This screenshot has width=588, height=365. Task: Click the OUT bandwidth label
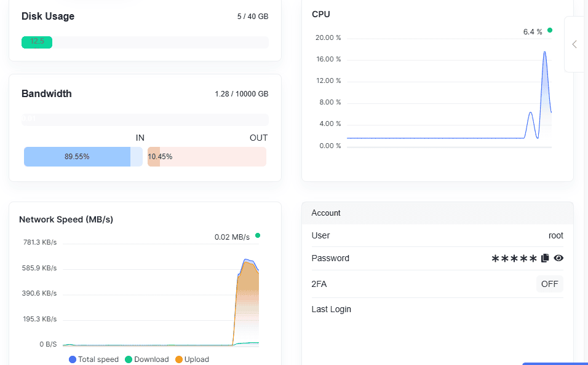259,138
